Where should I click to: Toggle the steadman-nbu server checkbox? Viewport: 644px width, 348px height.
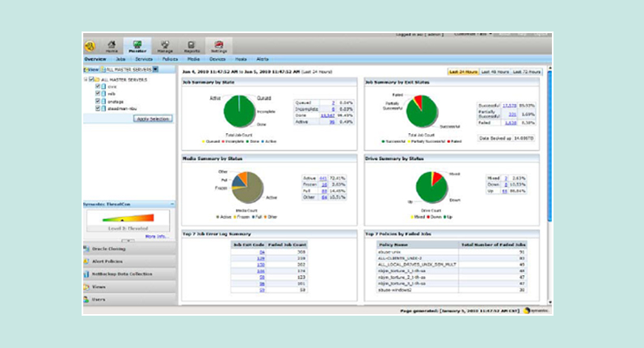(98, 109)
